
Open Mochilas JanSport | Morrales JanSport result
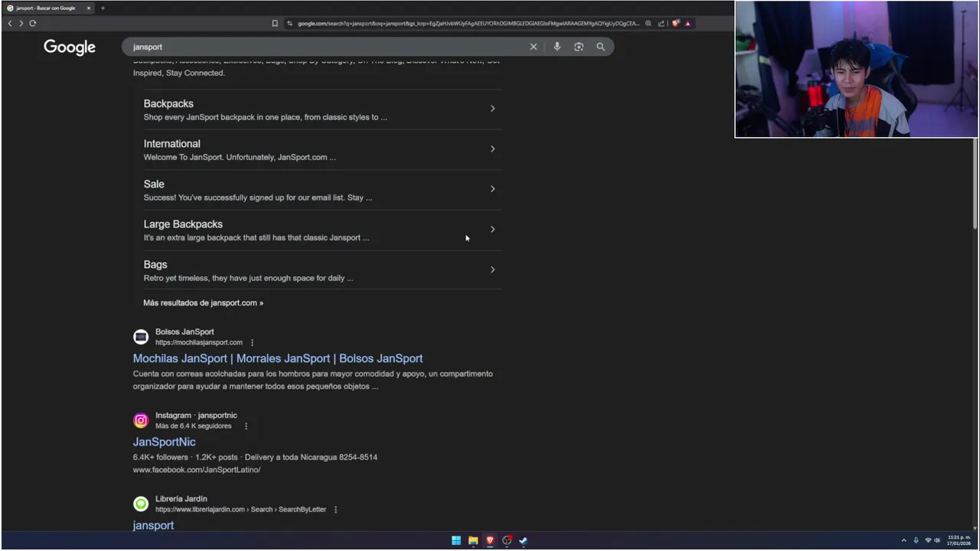[278, 358]
